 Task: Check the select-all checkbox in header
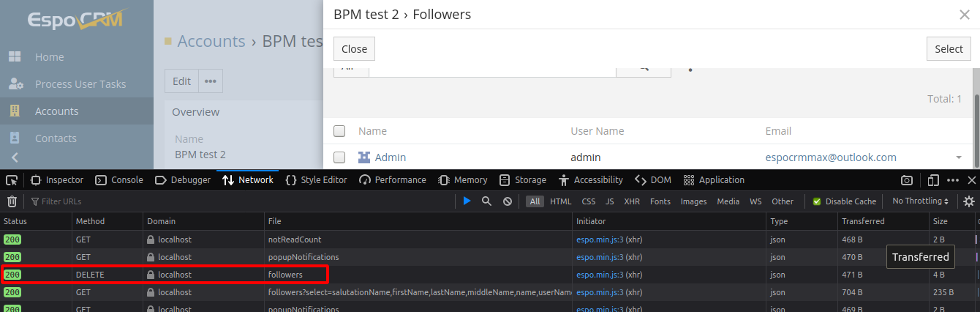pos(339,131)
